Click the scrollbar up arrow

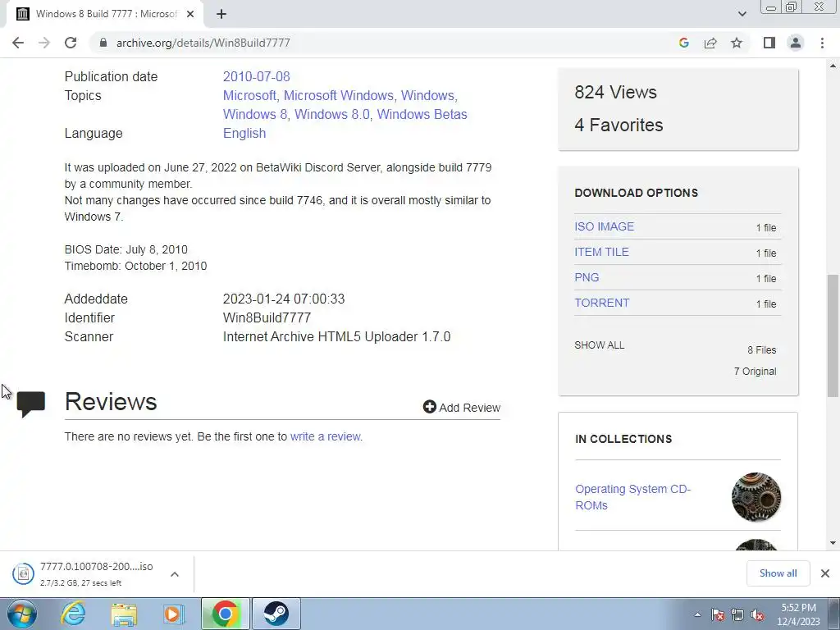point(833,66)
